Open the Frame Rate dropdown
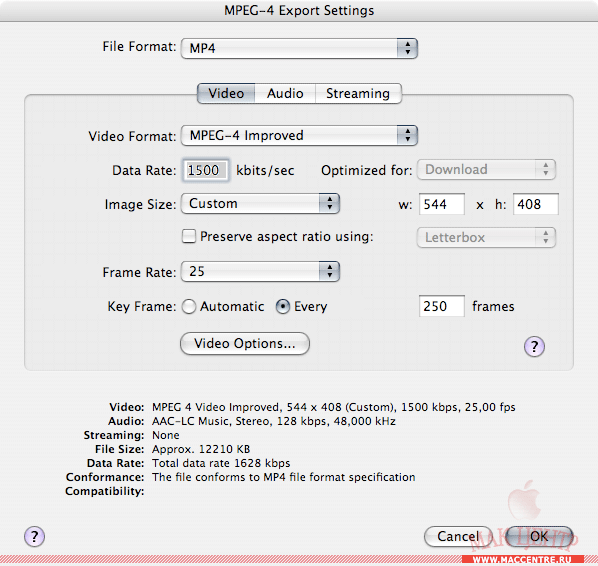The height and width of the screenshot is (566, 598). pyautogui.click(x=260, y=271)
